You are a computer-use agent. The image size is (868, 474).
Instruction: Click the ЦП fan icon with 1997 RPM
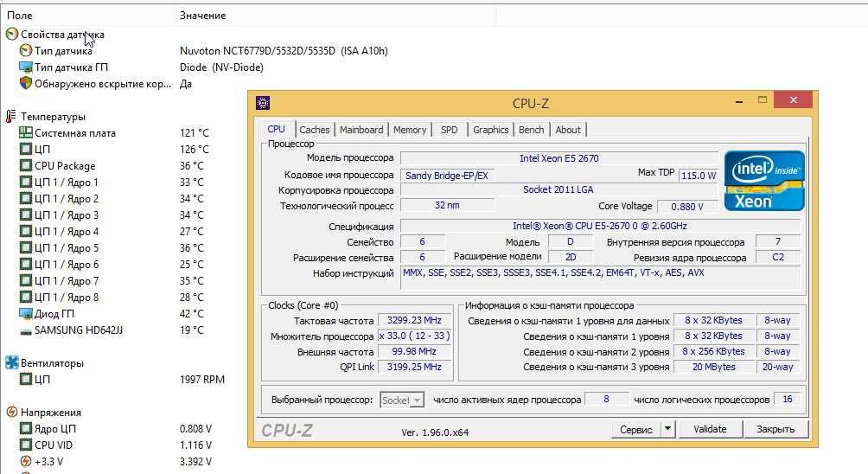(25, 379)
